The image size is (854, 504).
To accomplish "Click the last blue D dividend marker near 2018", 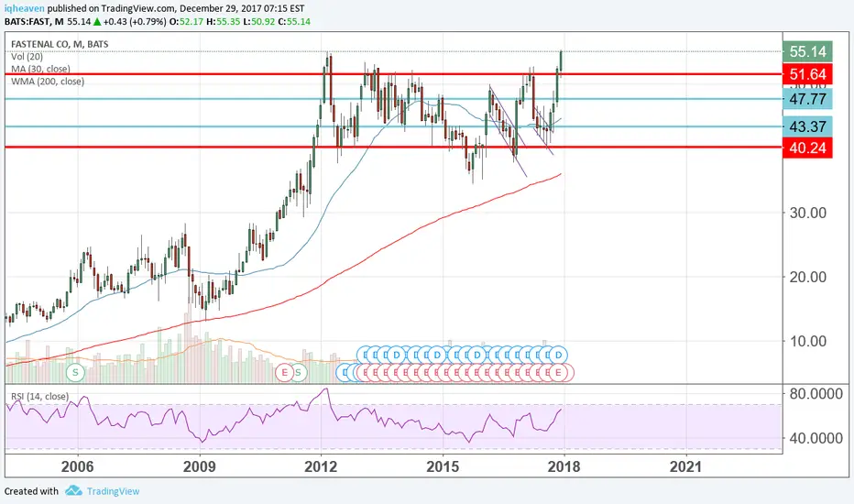I will (558, 355).
